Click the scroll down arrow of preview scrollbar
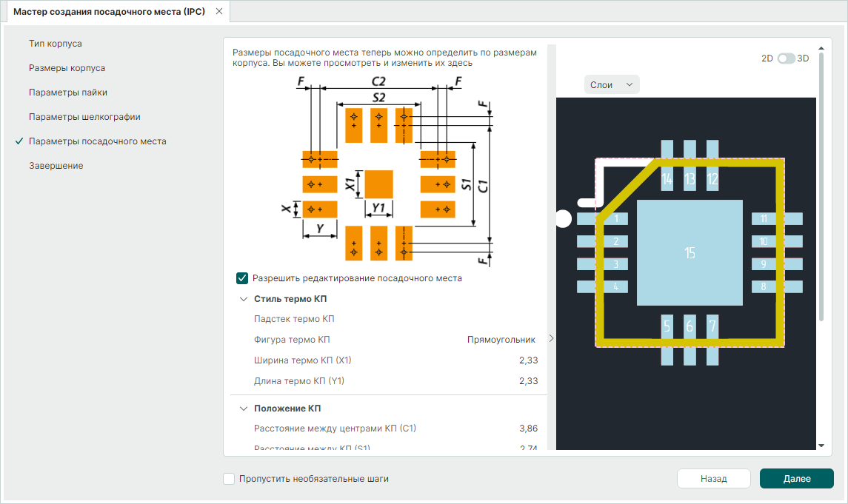 tap(821, 446)
